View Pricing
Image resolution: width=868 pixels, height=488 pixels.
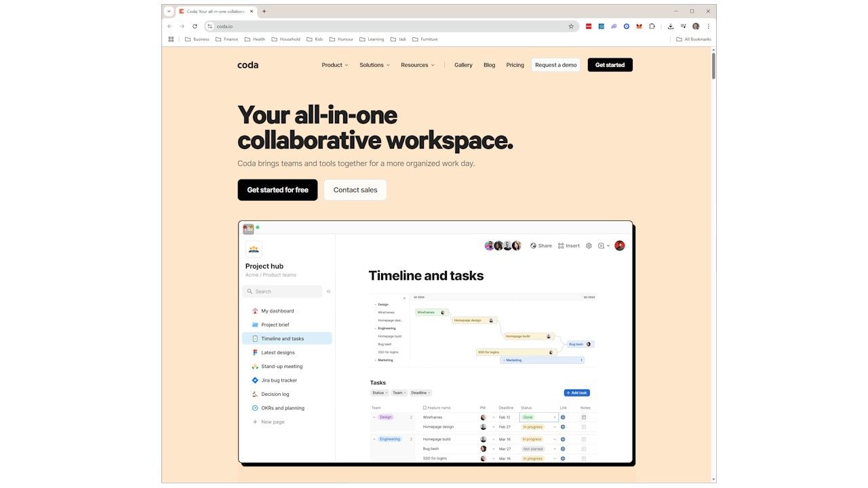click(515, 65)
